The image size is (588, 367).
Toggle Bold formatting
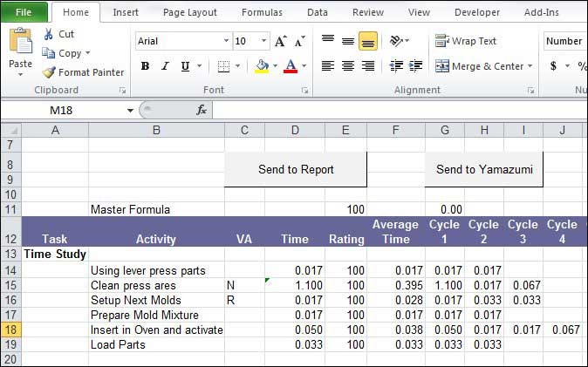145,66
